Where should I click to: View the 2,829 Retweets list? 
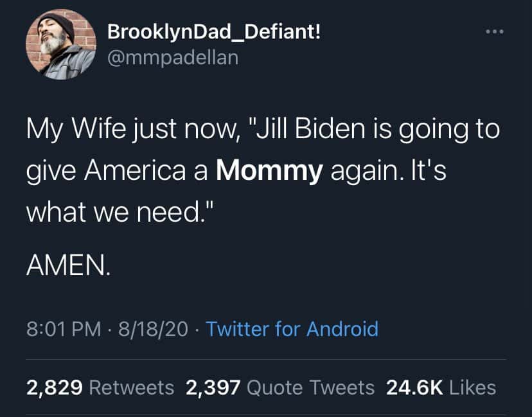[100, 387]
